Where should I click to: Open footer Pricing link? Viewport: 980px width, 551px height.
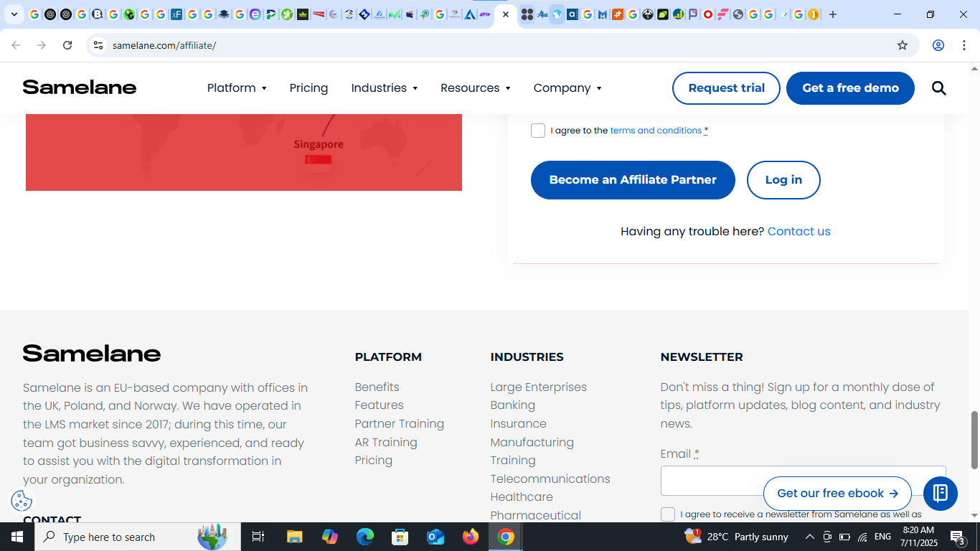click(x=373, y=461)
